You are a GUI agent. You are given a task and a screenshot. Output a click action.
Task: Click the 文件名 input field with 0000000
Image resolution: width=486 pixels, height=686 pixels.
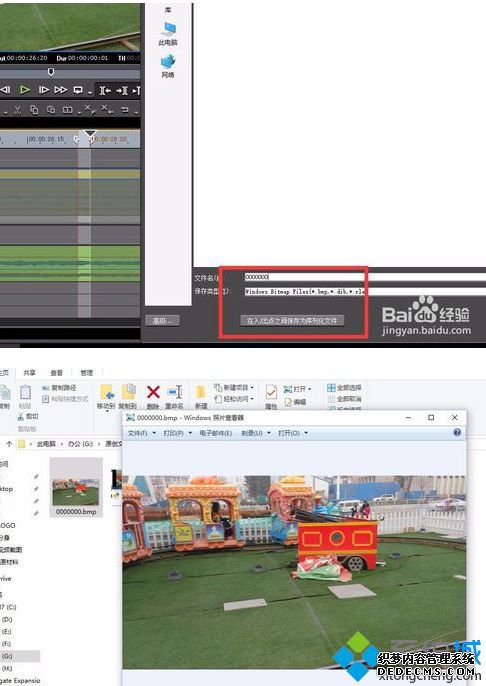pos(365,276)
